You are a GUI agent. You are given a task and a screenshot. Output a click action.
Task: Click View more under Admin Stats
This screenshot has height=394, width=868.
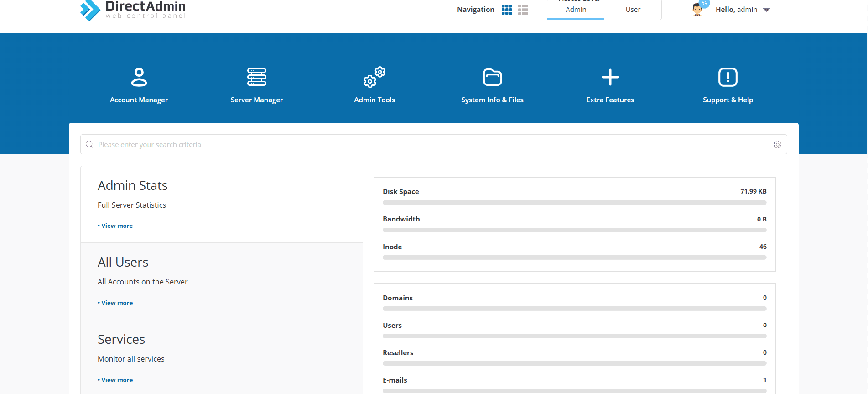pyautogui.click(x=117, y=226)
